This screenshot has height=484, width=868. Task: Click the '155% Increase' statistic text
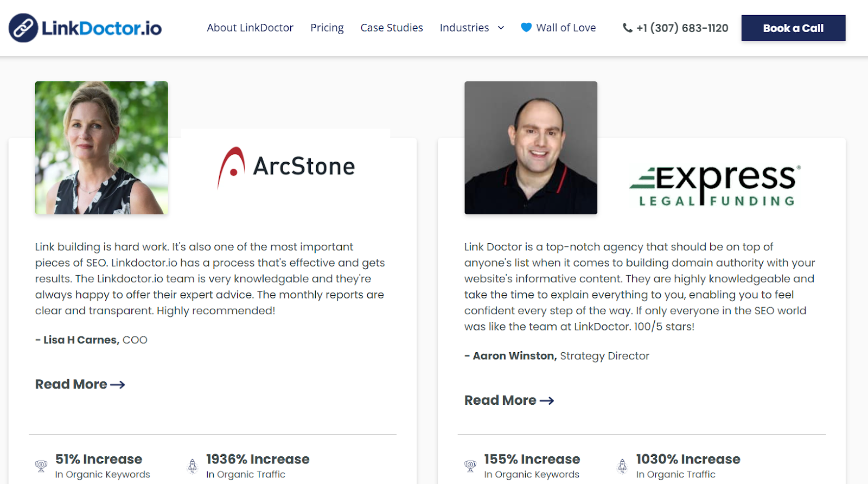click(x=532, y=459)
